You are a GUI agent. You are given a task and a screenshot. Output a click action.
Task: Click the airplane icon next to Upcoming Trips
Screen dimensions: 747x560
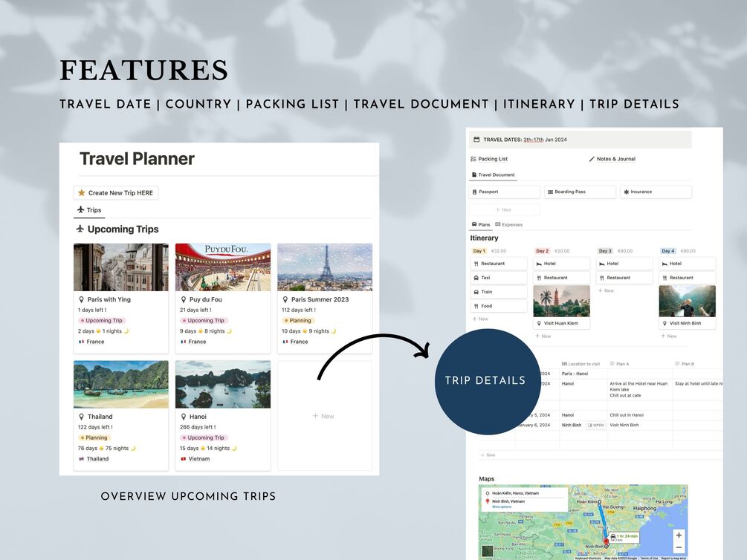[80, 229]
